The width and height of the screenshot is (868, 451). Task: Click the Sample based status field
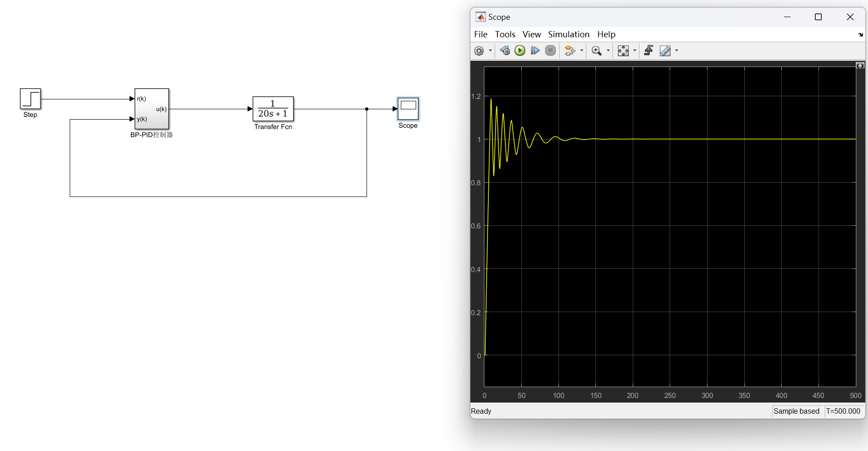tap(796, 411)
